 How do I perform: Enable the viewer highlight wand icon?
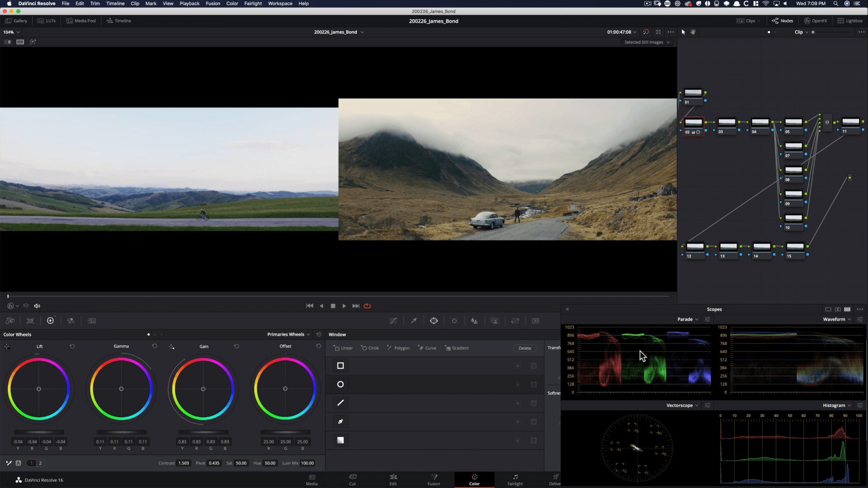tap(33, 42)
